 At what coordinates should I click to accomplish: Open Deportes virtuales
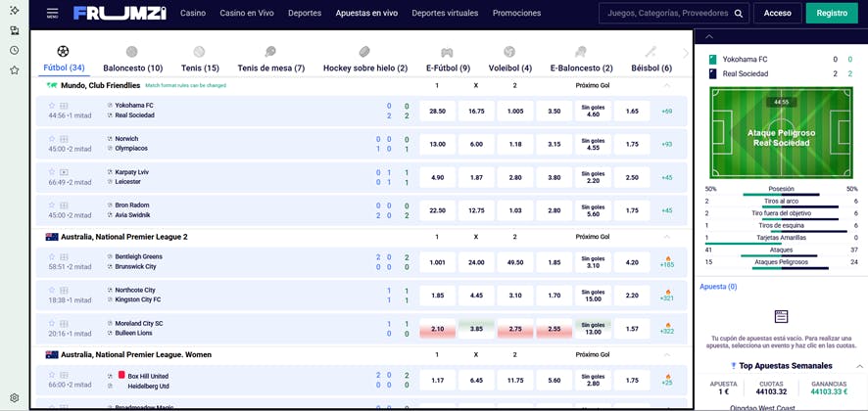click(x=445, y=14)
